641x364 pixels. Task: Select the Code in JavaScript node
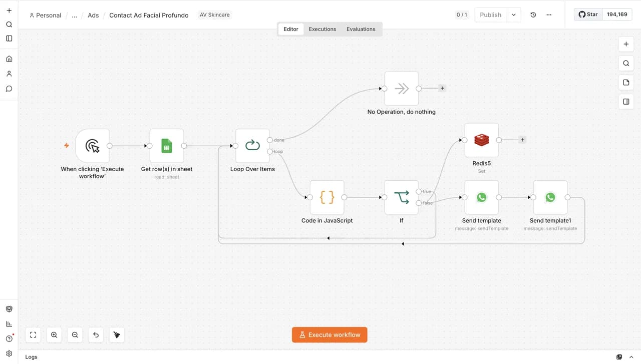327,197
